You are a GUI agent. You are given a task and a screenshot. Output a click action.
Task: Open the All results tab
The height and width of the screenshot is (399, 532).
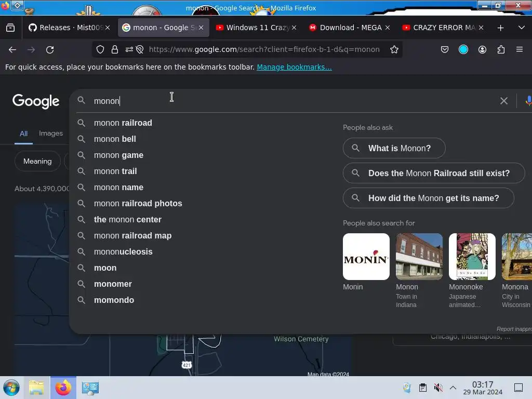click(23, 134)
